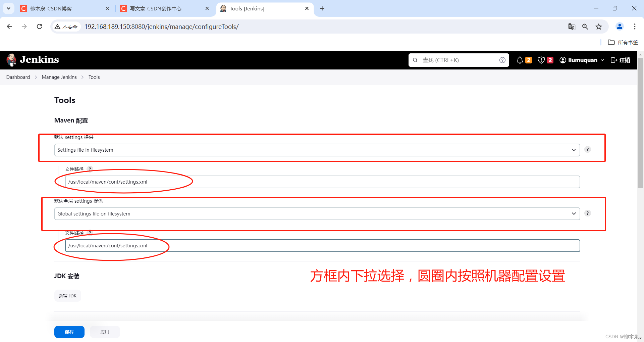Go forward in browser history

(x=24, y=26)
